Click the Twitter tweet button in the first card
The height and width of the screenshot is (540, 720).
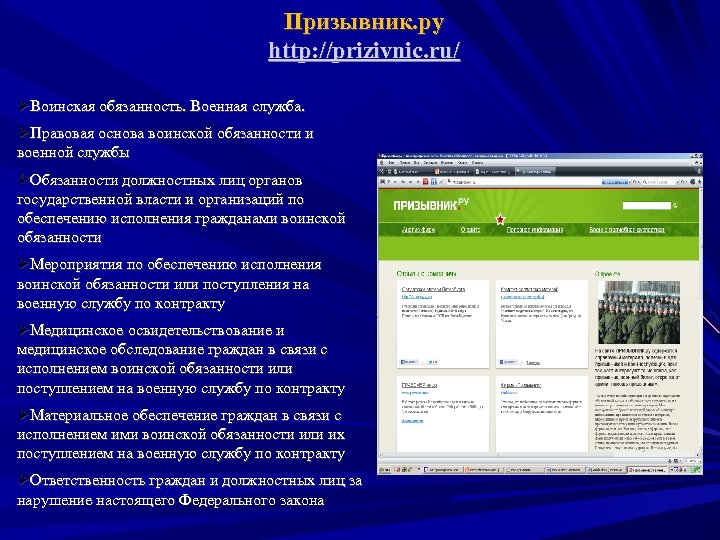pyautogui.click(x=432, y=362)
